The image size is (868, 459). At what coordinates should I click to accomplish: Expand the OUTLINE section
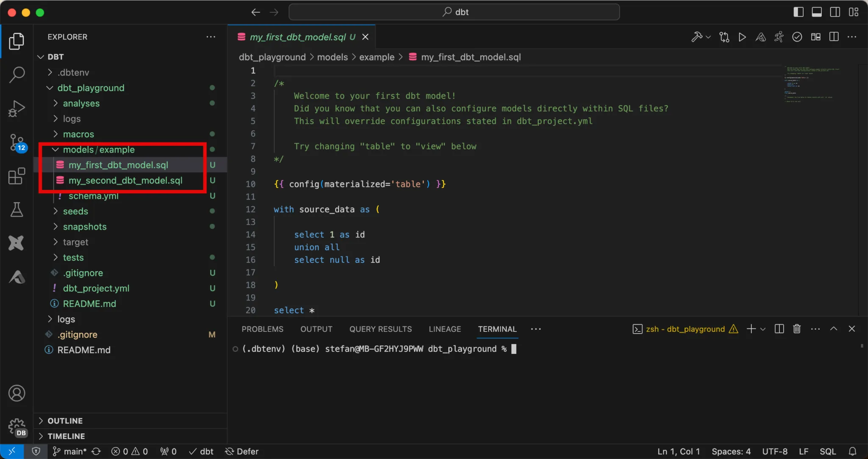click(65, 420)
